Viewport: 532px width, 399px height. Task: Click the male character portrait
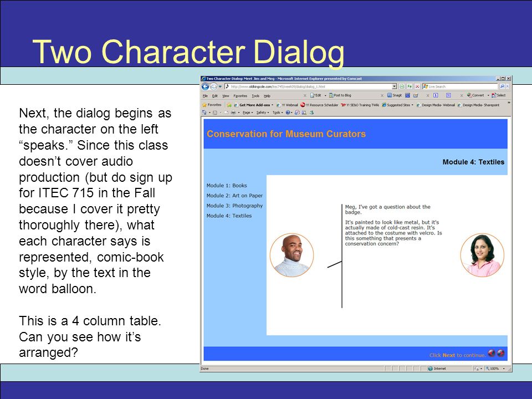coord(292,255)
